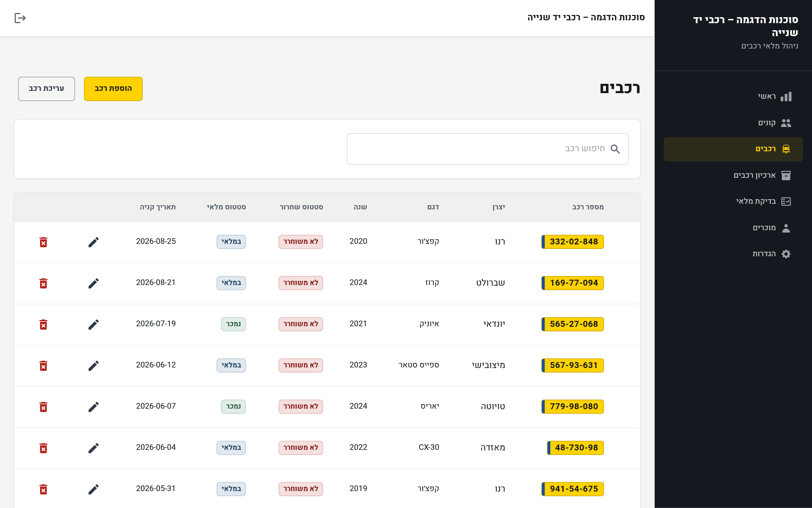The image size is (812, 508).
Task: Select the רכבים vehicles menu item
Action: [733, 149]
